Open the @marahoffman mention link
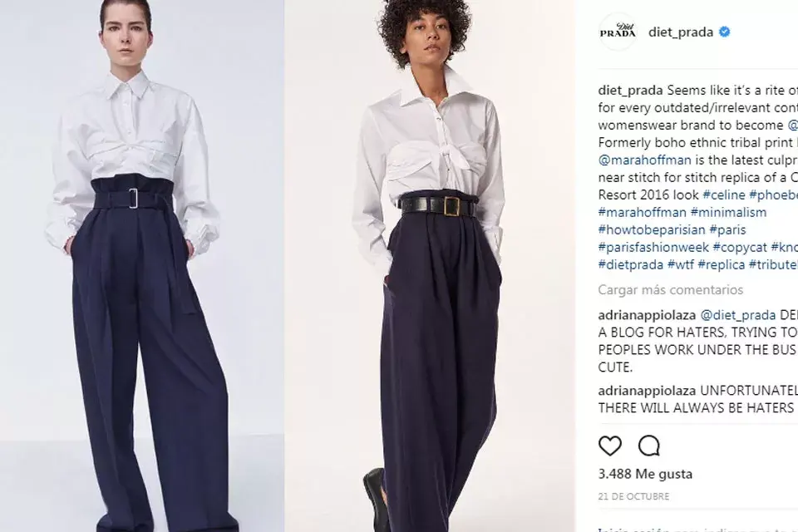 click(645, 160)
